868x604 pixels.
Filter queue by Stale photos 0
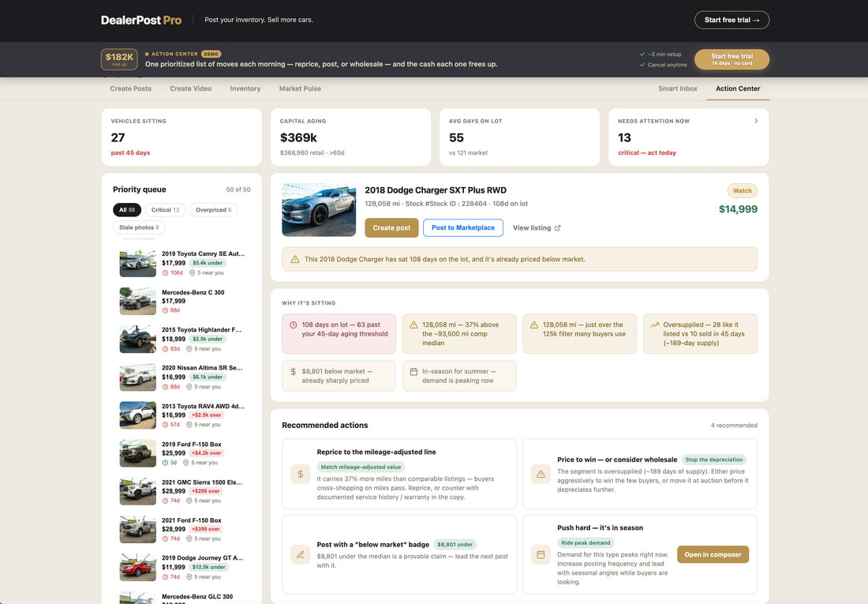click(139, 227)
